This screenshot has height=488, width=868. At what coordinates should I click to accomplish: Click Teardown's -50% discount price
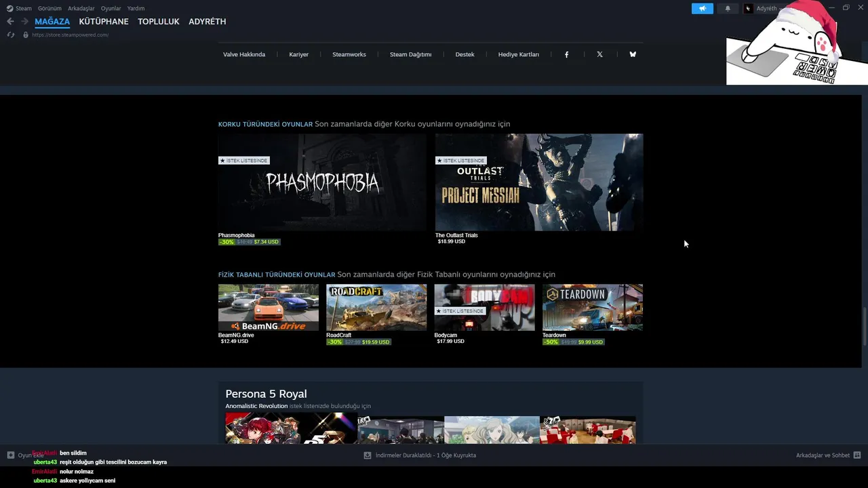coord(573,342)
